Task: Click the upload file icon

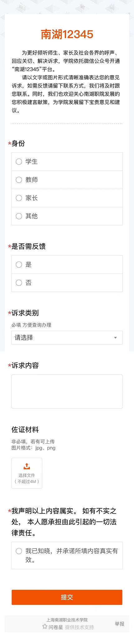Action: (27, 466)
